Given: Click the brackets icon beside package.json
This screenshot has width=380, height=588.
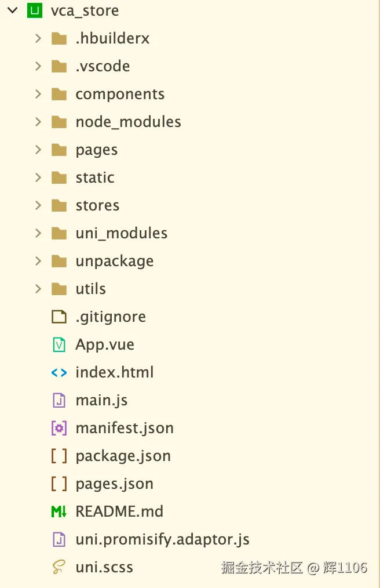Looking at the screenshot, I should point(59,456).
